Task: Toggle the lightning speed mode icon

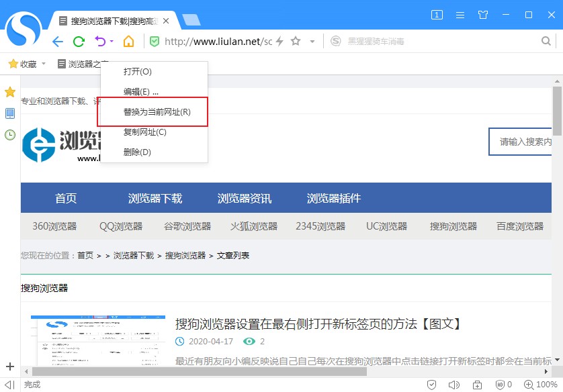Action: pos(279,42)
